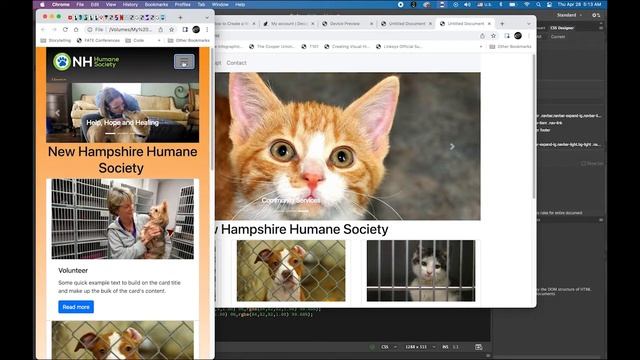The width and height of the screenshot is (640, 360).
Task: Open Other Bookmarks folder in right Chrome window
Action: (x=511, y=47)
